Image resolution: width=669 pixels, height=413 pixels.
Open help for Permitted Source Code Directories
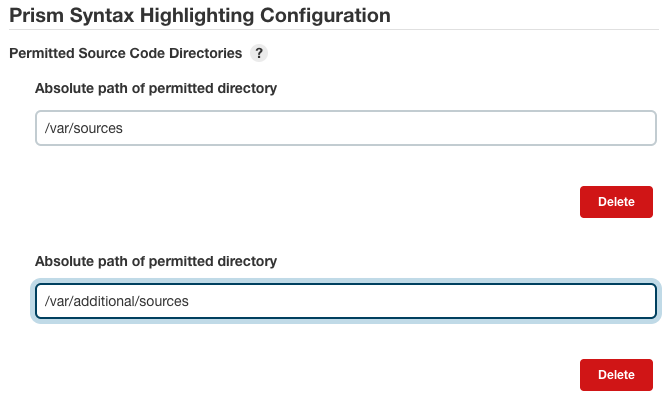259,53
